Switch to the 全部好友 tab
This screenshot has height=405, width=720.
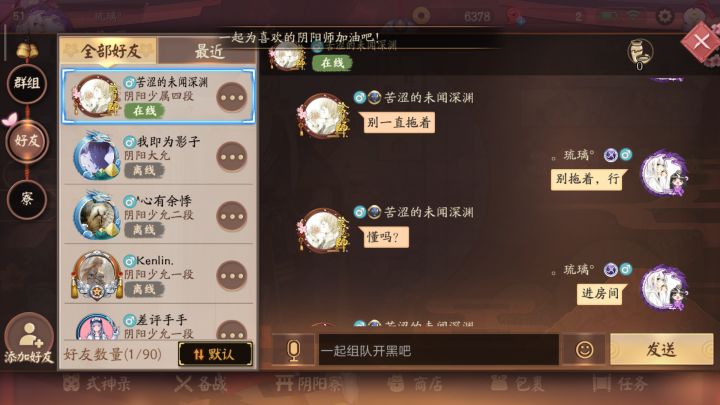pyautogui.click(x=109, y=51)
